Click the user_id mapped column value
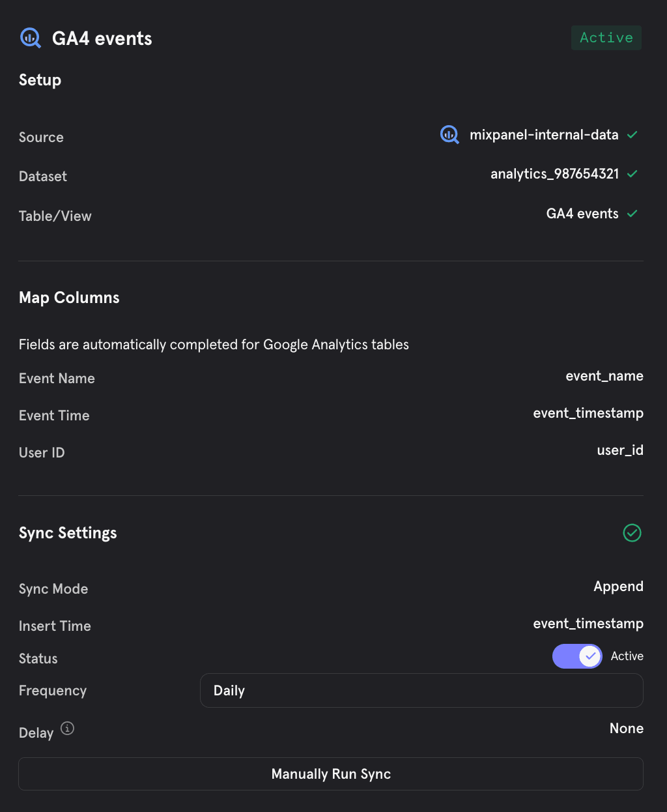 (x=620, y=450)
